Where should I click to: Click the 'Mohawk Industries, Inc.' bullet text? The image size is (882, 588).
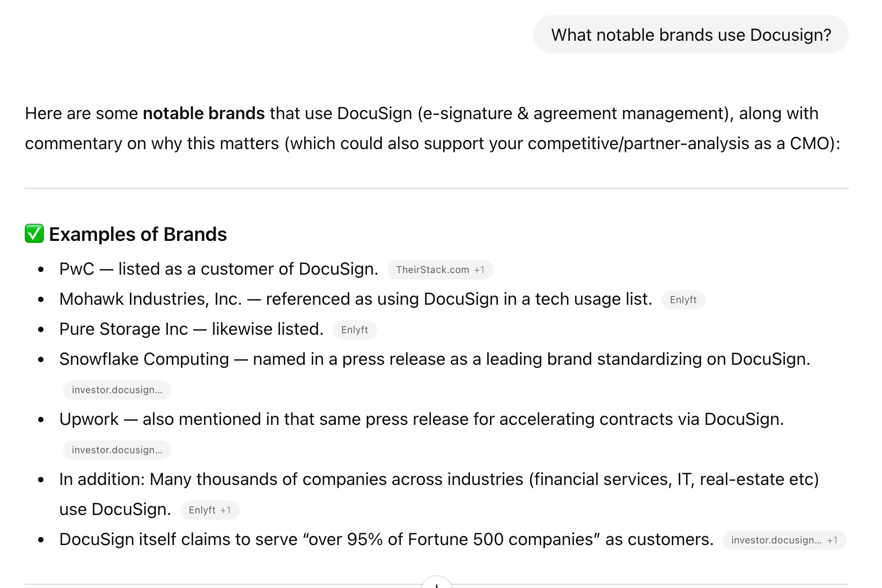point(150,299)
